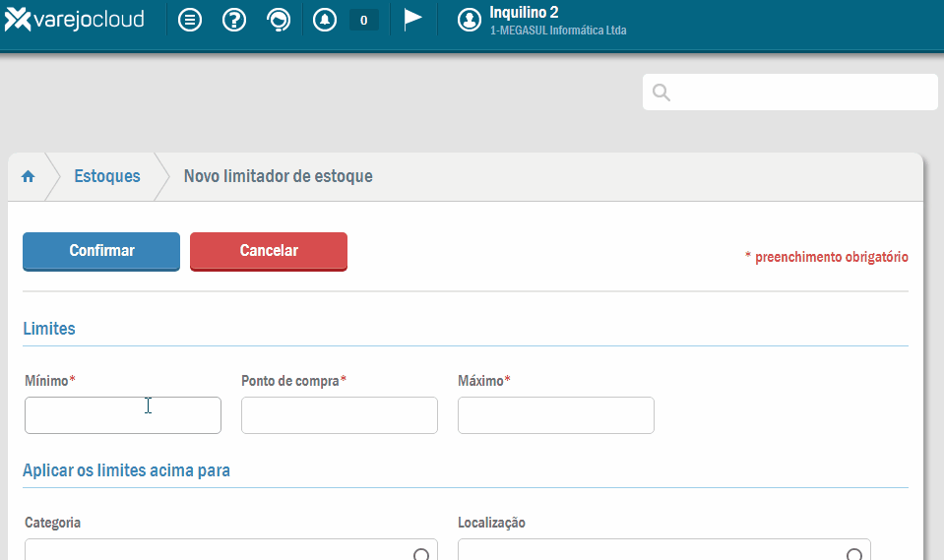Click the support chat headset icon
This screenshot has height=560, width=944.
tap(279, 20)
